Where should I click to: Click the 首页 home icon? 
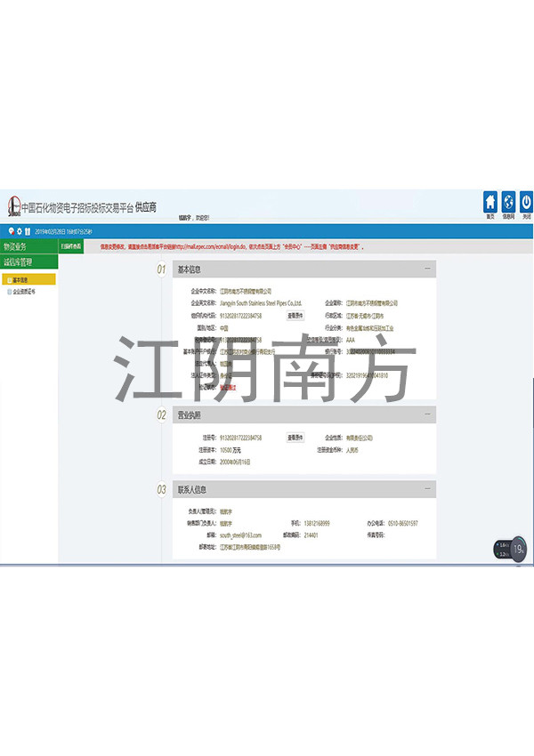pos(490,203)
